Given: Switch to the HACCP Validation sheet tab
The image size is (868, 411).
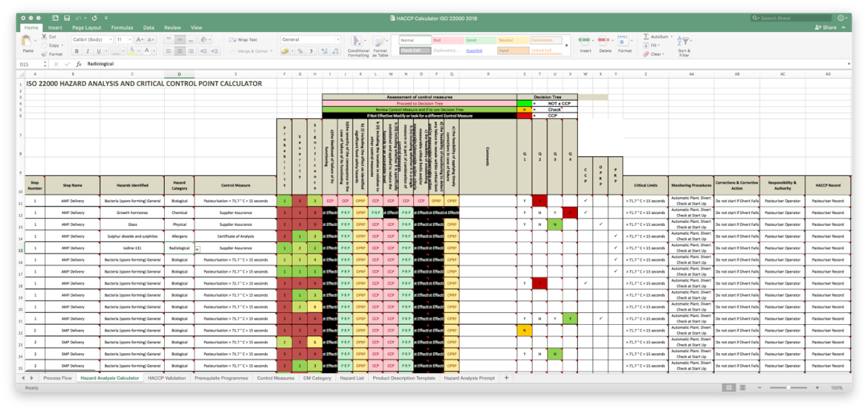Looking at the screenshot, I should (167, 377).
